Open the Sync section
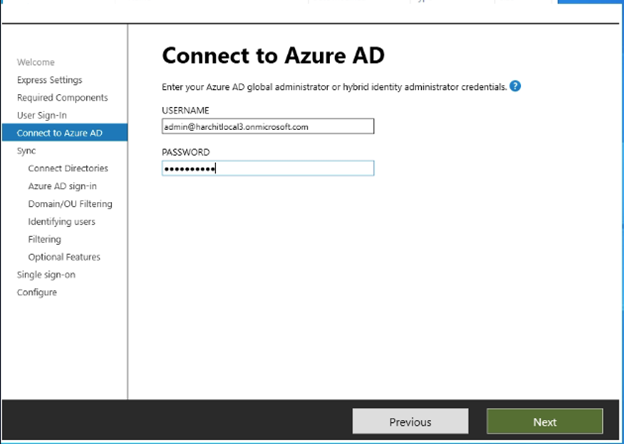This screenshot has height=444, width=624. pos(27,151)
